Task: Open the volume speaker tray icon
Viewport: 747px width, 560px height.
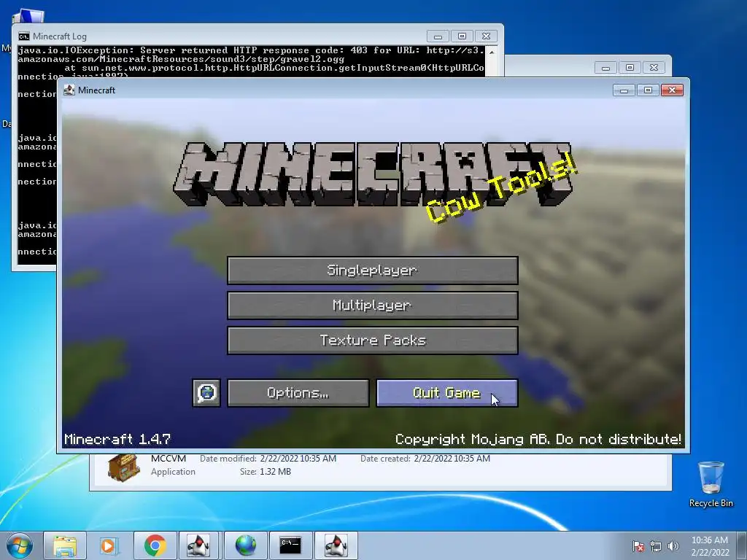Action: 673,546
